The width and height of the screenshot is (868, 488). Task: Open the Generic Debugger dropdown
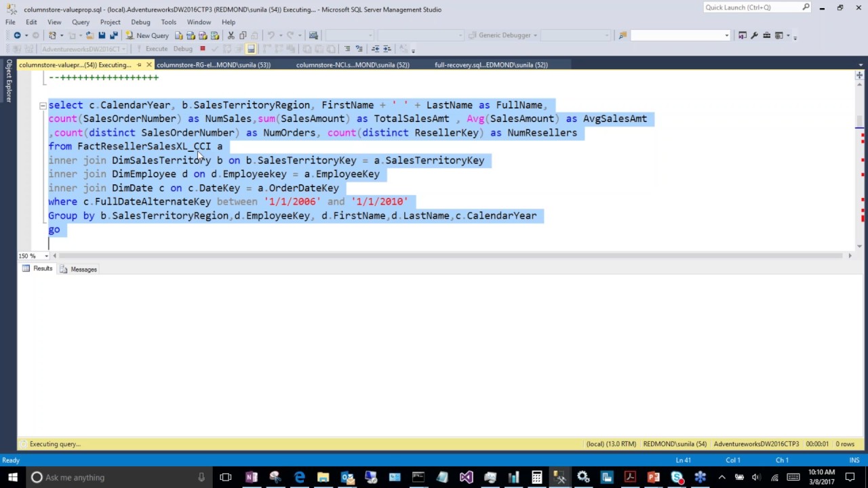coord(535,35)
